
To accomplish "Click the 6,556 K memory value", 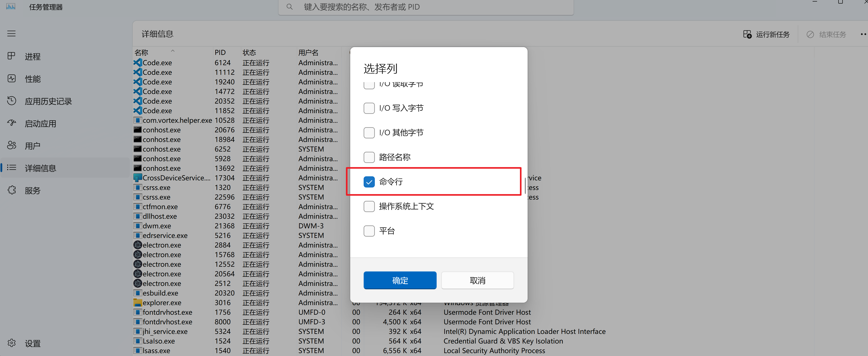I will pyautogui.click(x=395, y=351).
